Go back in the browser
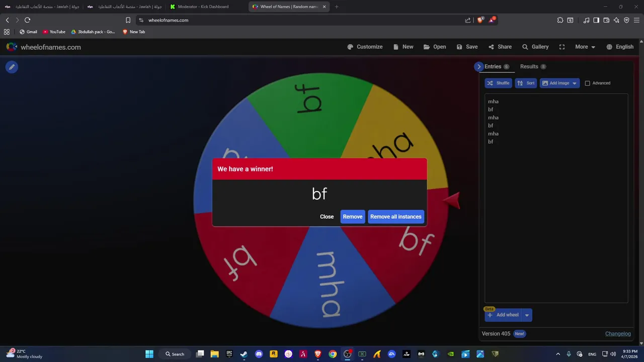This screenshot has width=644, height=362. pos(7,20)
